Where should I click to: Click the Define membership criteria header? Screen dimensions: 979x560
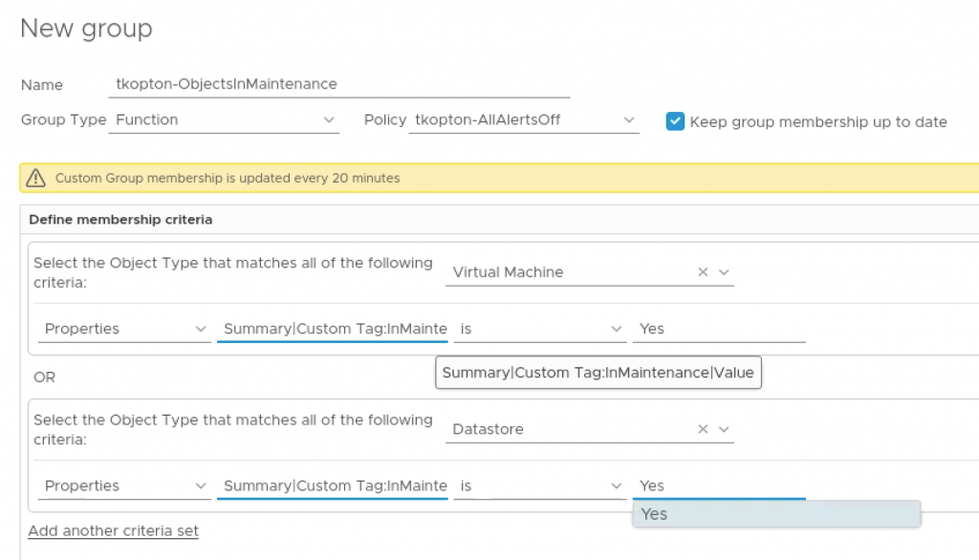pos(120,220)
